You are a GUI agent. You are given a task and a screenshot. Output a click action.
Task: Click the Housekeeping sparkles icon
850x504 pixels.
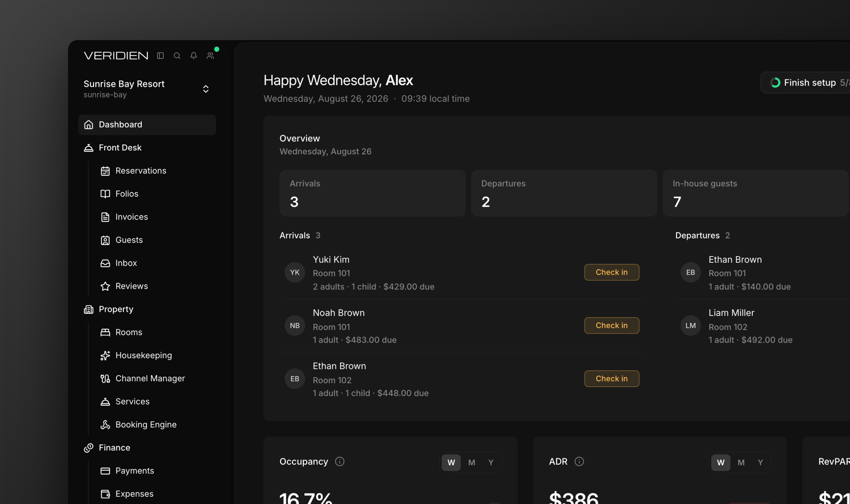coord(105,356)
